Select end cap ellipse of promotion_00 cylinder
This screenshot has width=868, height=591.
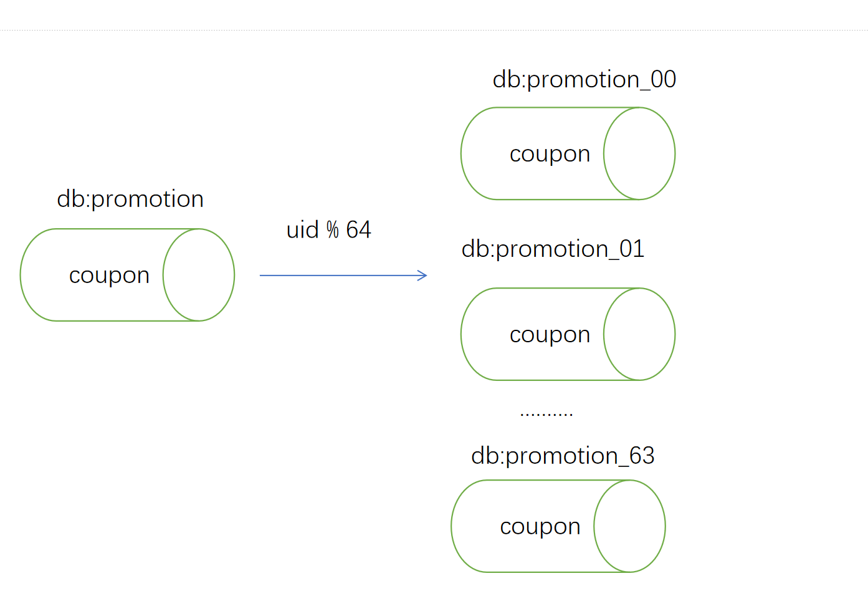pos(639,153)
